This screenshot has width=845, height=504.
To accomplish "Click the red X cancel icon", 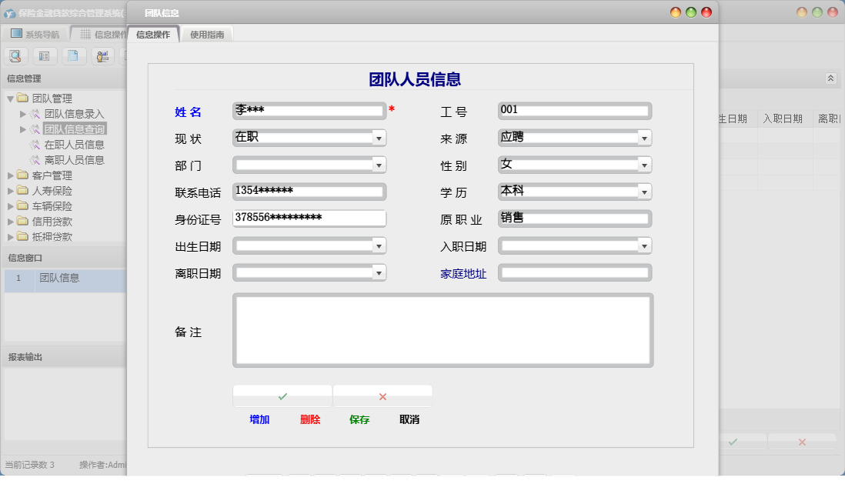I will pyautogui.click(x=382, y=396).
